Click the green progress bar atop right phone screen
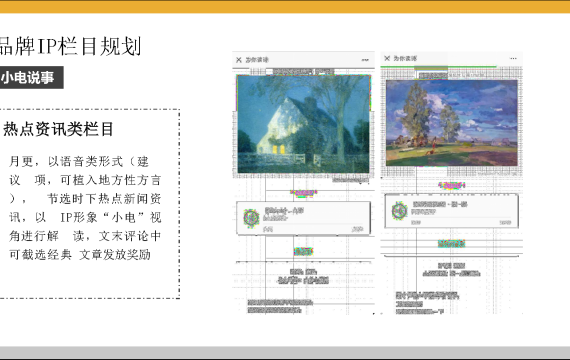 pos(438,67)
